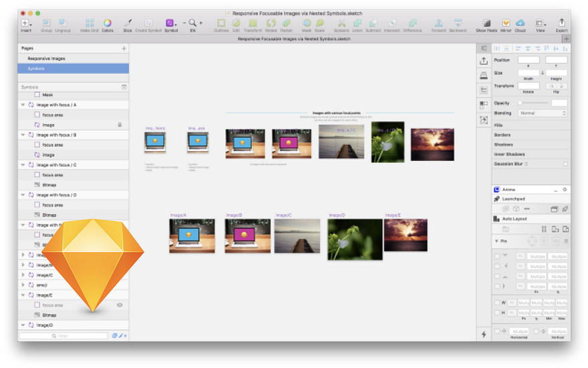Add a new page with plus button
This screenshot has width=588, height=368.
pyautogui.click(x=124, y=48)
